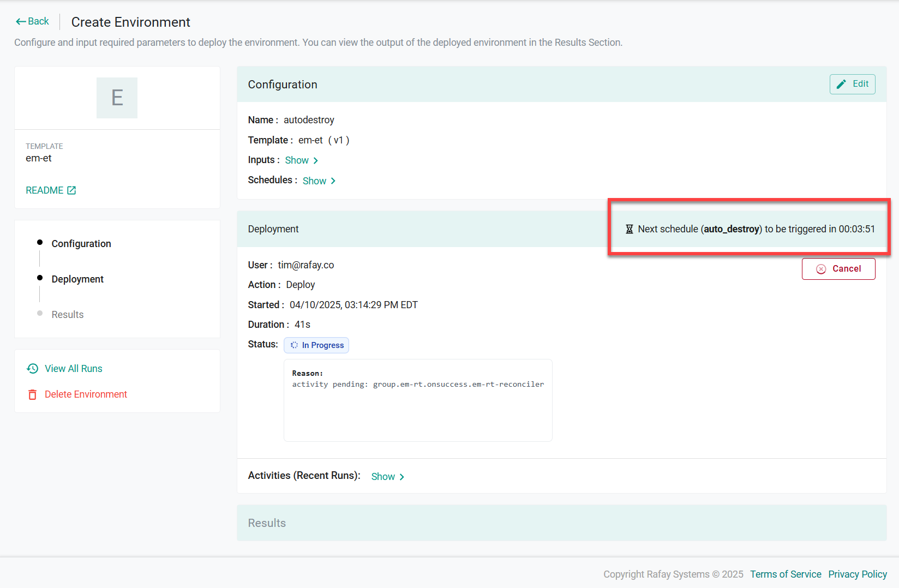The height and width of the screenshot is (588, 899).
Task: Click the Copyright Rafay Systems footer text
Action: click(673, 574)
